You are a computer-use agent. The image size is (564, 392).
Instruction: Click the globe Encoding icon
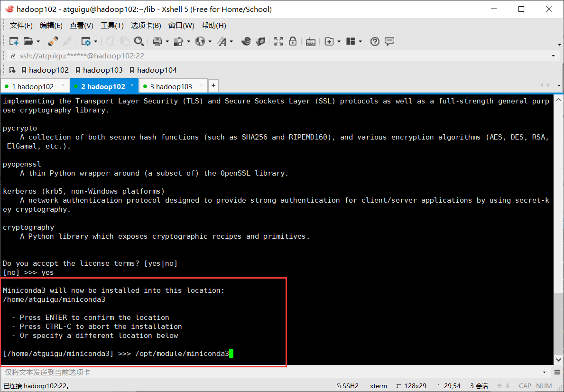(200, 41)
